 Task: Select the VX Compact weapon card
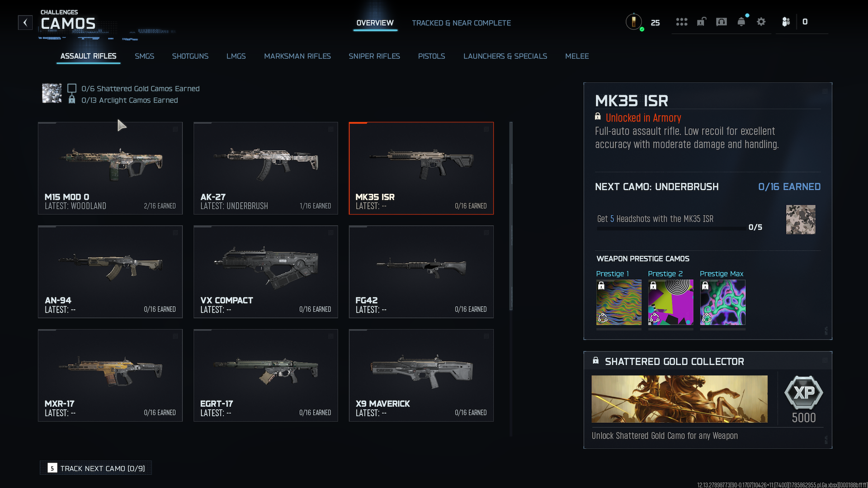coord(266,272)
